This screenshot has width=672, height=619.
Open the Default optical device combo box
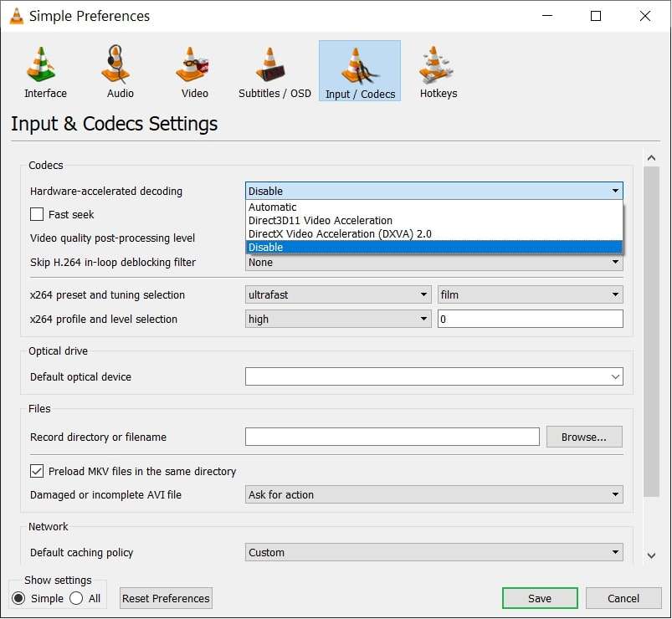coord(433,376)
